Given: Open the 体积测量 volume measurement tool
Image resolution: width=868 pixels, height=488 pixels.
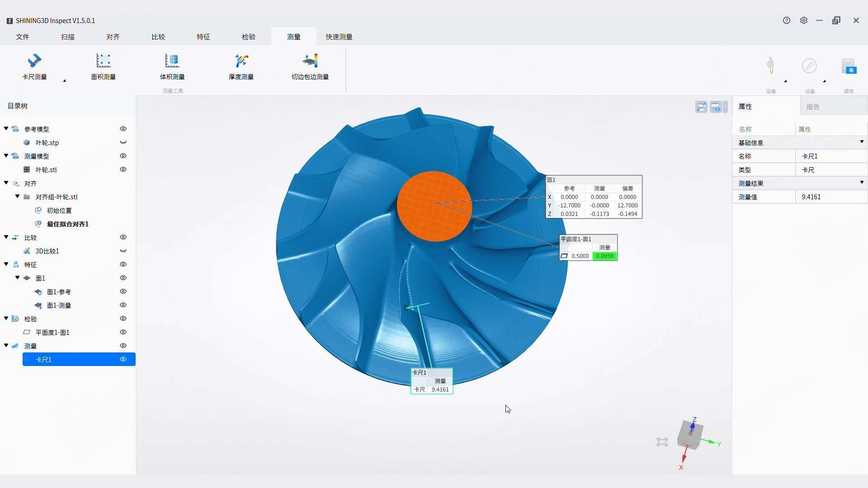Looking at the screenshot, I should click(172, 66).
